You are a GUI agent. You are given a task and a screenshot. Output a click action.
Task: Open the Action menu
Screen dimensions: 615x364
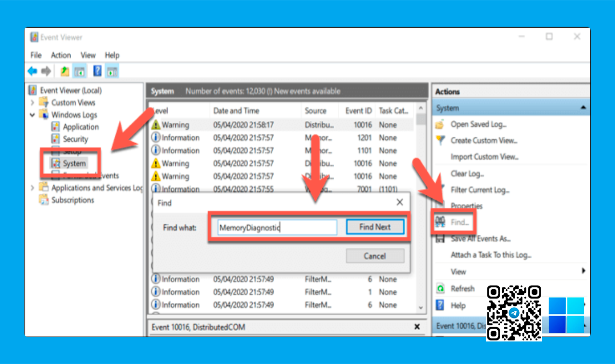61,55
